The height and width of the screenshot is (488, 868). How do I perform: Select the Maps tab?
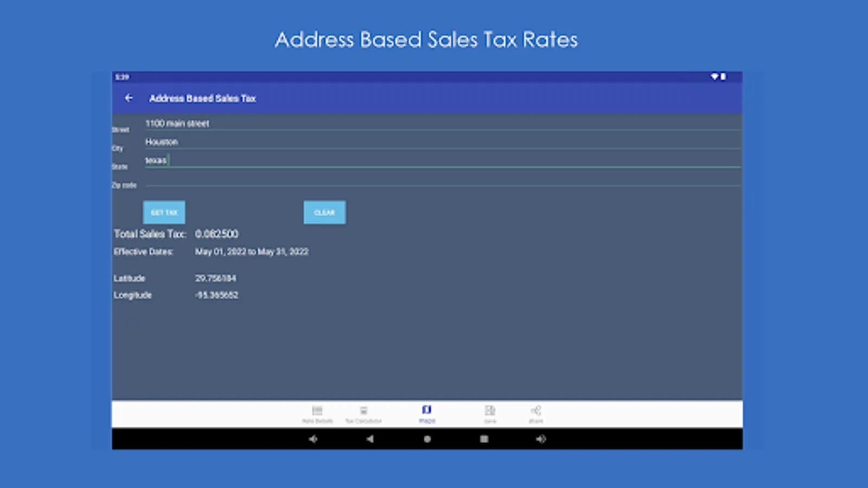click(x=427, y=414)
